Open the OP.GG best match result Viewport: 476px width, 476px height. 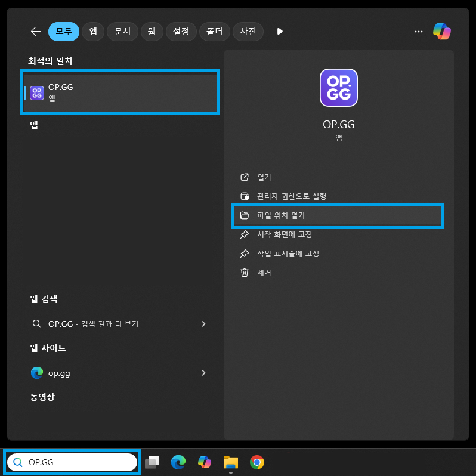[x=120, y=92]
